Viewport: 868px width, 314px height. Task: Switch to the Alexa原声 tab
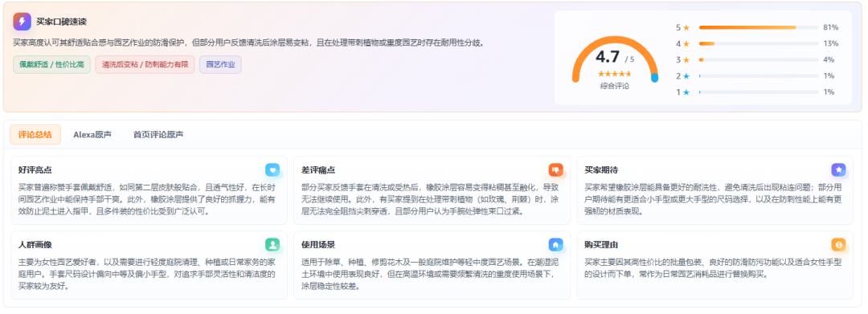click(x=92, y=134)
